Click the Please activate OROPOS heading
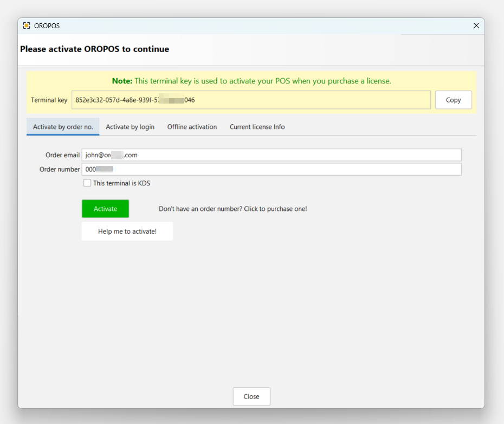 94,49
